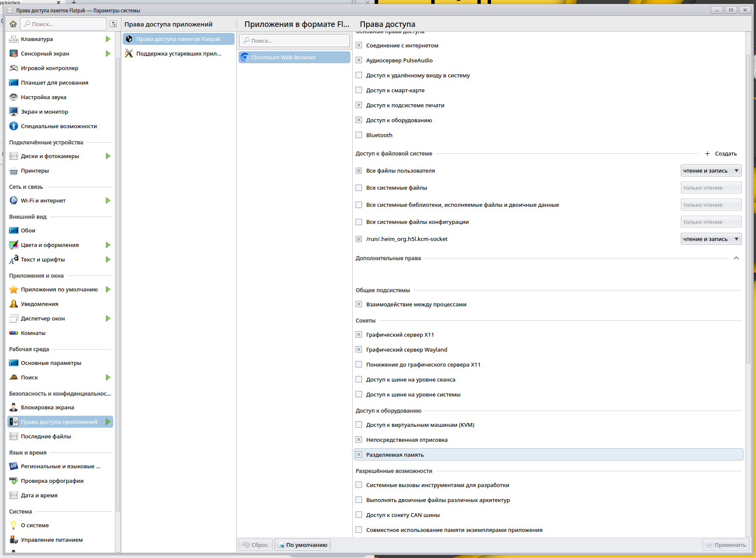
Task: Collapse Дополнительные права section chevron
Action: tap(736, 258)
